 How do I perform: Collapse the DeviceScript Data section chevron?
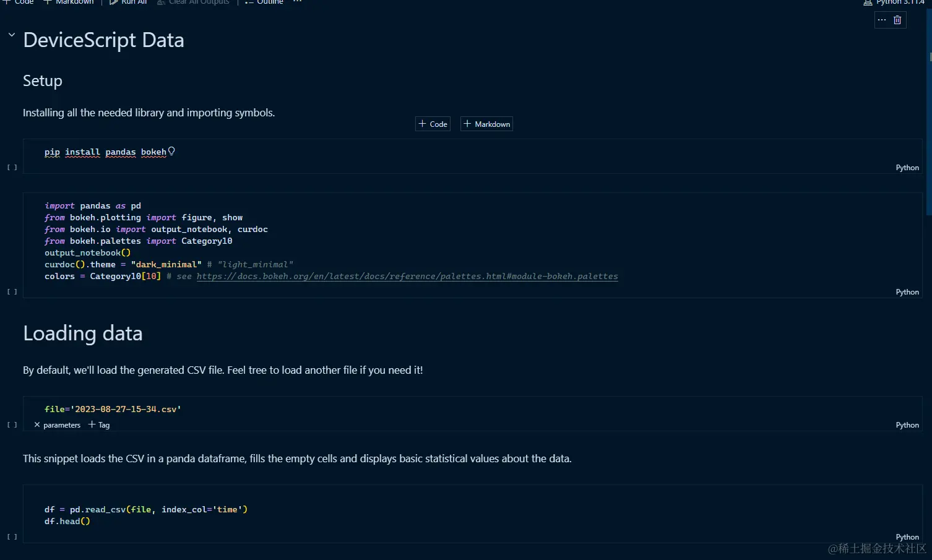pyautogui.click(x=11, y=35)
